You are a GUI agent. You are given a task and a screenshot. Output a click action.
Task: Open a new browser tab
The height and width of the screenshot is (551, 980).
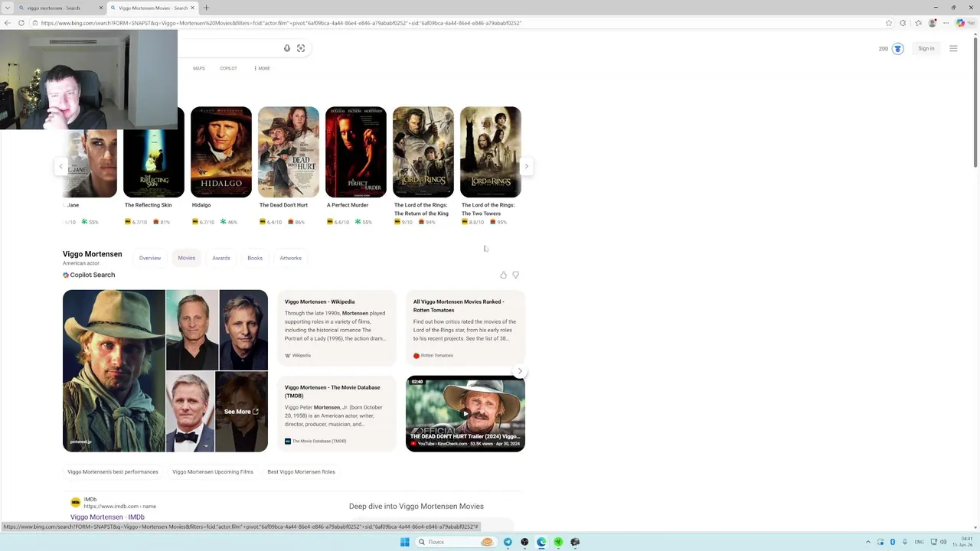click(206, 8)
